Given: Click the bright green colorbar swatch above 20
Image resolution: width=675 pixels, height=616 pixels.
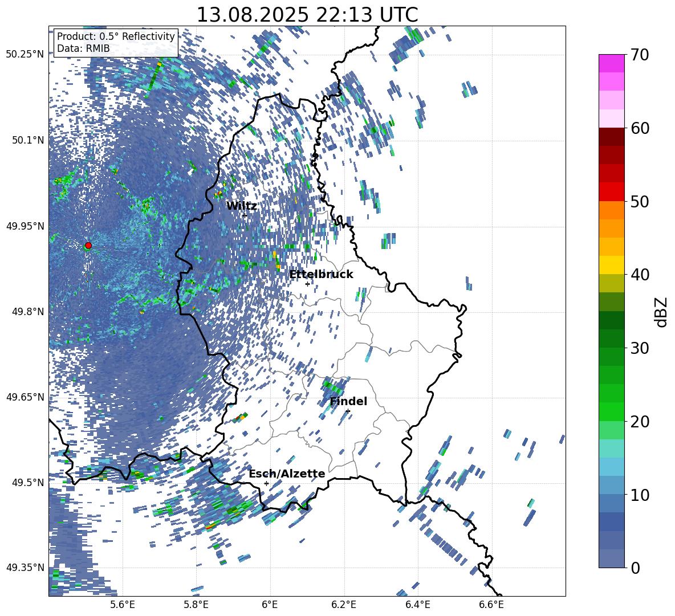Looking at the screenshot, I should point(611,411).
